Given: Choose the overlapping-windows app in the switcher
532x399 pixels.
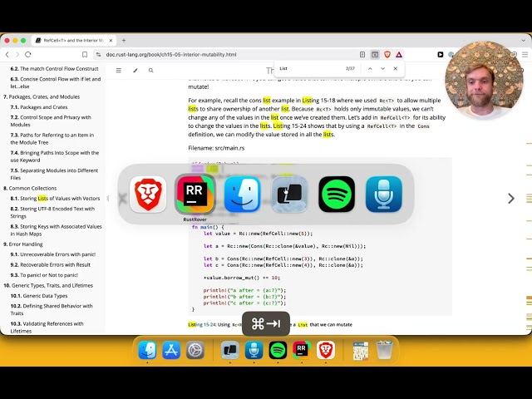Looking at the screenshot, I should pos(289,195).
